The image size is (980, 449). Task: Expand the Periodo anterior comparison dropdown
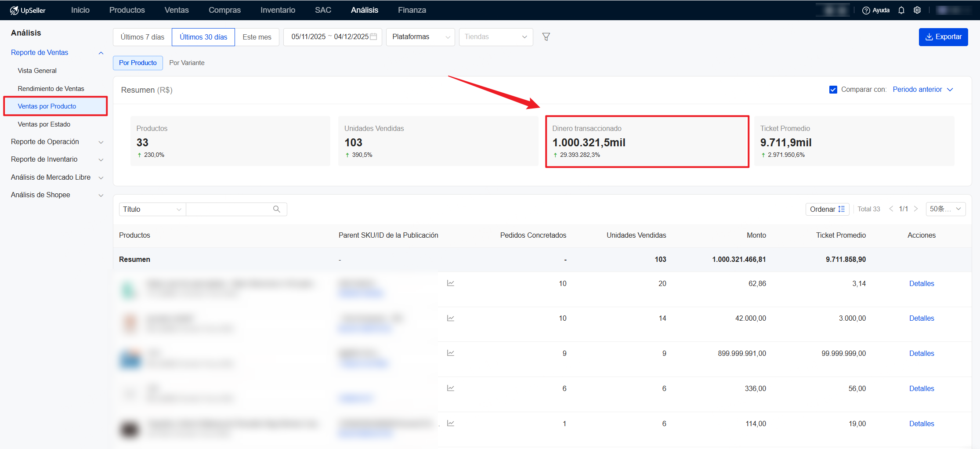tap(922, 90)
